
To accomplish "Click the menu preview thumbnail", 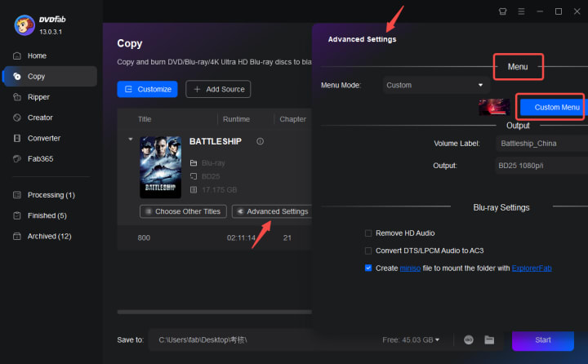I will pos(494,107).
